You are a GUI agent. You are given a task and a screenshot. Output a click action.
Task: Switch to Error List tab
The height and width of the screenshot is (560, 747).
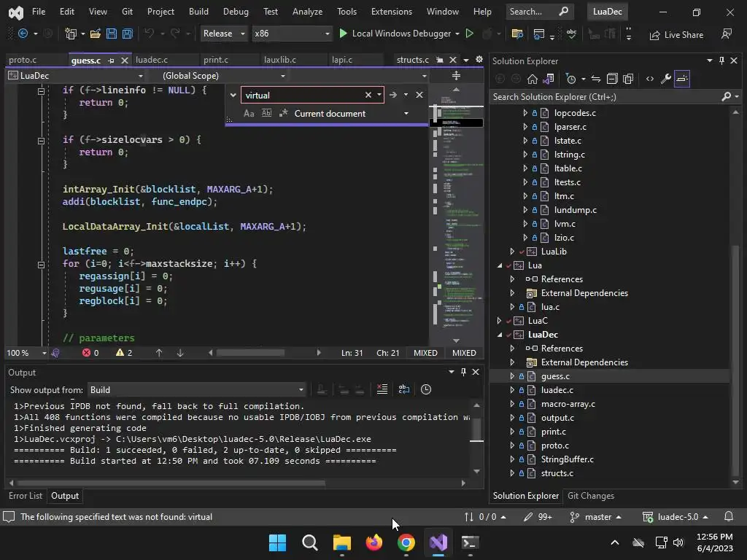[x=26, y=496]
